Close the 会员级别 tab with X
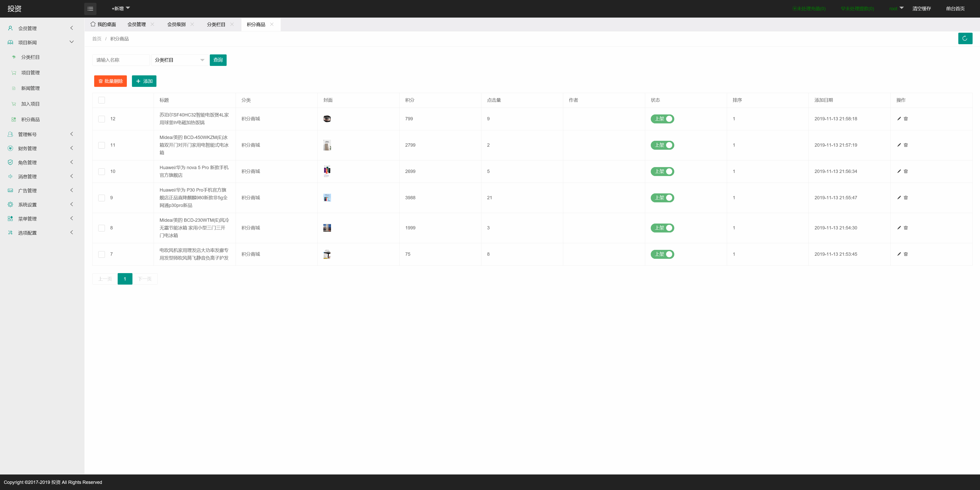Viewport: 980px width, 490px height. (x=192, y=24)
